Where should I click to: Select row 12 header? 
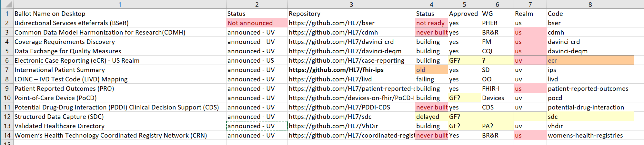[7, 117]
